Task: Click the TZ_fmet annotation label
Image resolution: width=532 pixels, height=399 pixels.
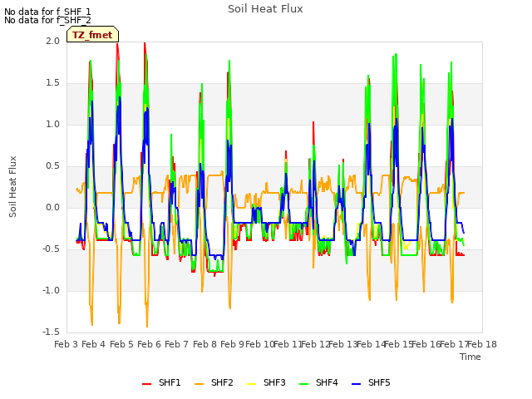Action: point(92,35)
